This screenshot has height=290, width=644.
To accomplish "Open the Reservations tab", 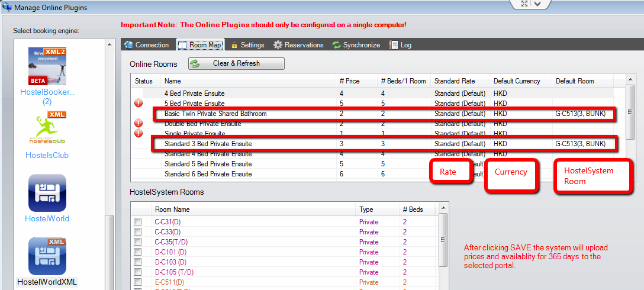I will [298, 45].
